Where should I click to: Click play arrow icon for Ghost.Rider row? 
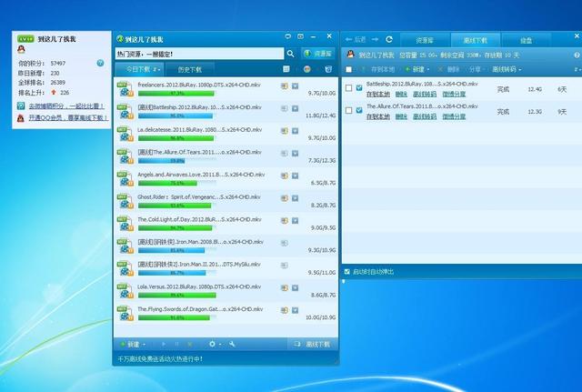(x=295, y=198)
